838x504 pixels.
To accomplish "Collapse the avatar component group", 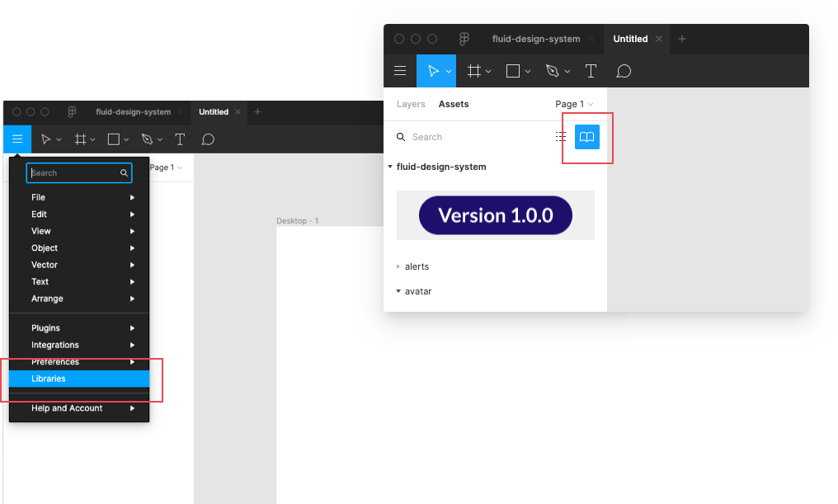I will tap(398, 291).
